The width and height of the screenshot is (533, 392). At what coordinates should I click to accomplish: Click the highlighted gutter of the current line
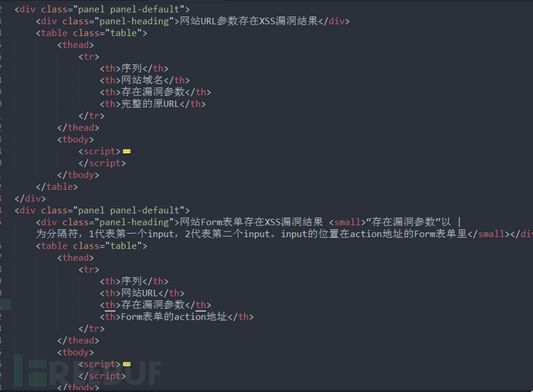tap(5, 305)
